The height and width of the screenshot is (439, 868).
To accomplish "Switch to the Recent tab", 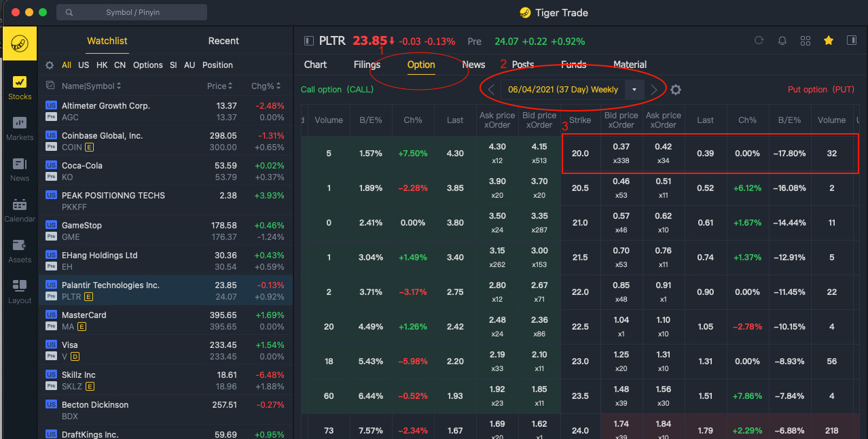I will [x=223, y=41].
